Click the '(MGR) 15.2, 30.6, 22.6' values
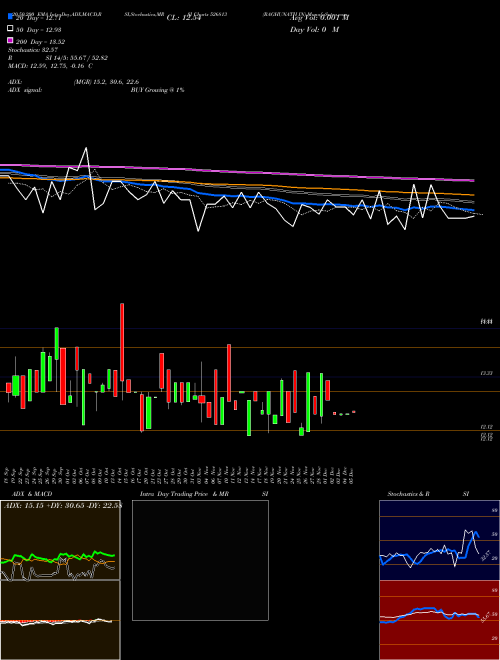The height and width of the screenshot is (660, 500). tap(106, 82)
